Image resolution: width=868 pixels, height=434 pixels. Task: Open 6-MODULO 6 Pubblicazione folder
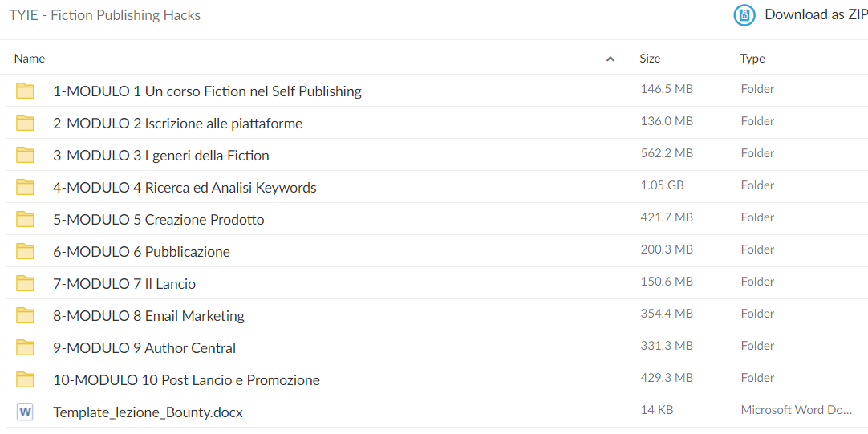(x=142, y=252)
